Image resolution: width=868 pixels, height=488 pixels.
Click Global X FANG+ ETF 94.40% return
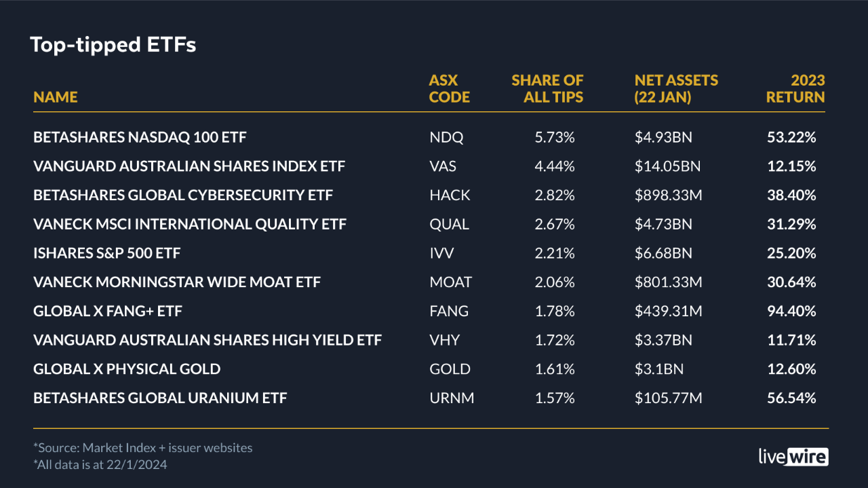point(791,312)
